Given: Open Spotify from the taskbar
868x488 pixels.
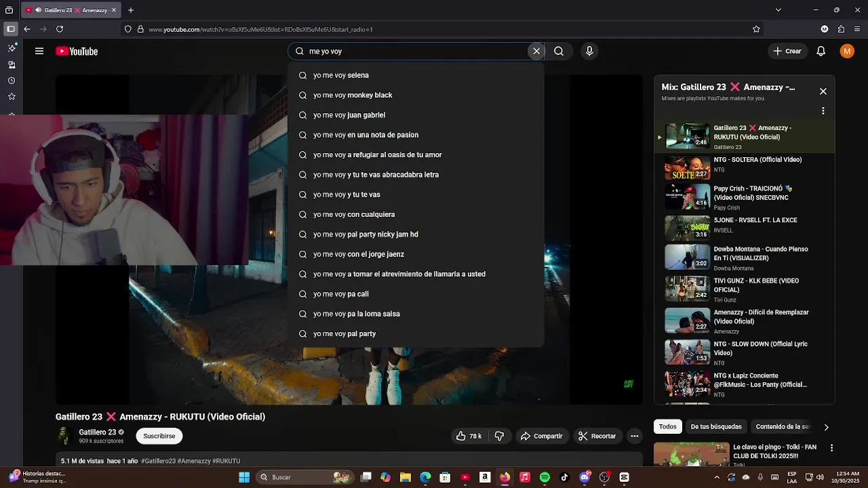Looking at the screenshot, I should point(545,477).
